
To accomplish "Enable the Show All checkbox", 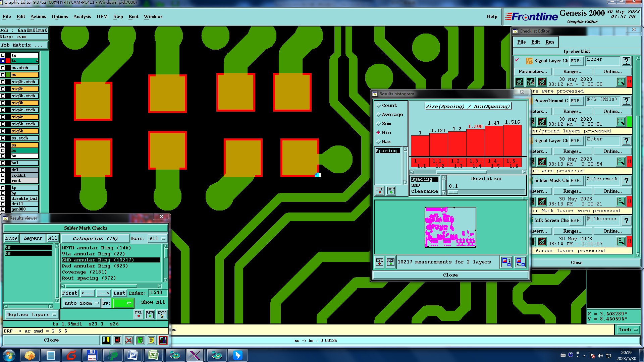I will (x=138, y=302).
